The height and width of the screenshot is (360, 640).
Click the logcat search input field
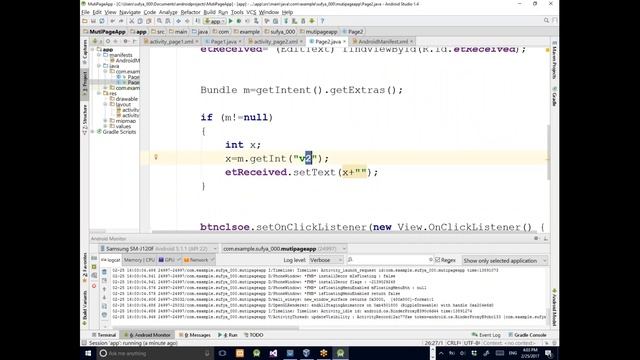tap(390, 260)
